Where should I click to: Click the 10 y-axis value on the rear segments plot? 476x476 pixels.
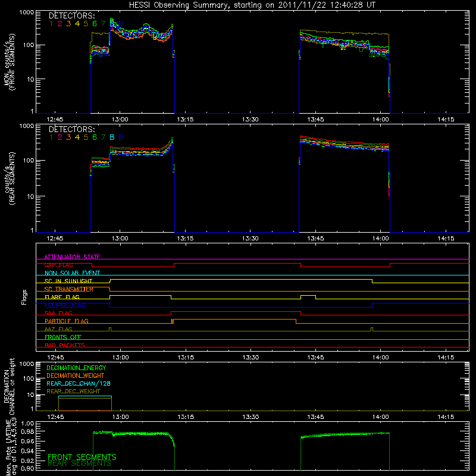tap(30, 196)
